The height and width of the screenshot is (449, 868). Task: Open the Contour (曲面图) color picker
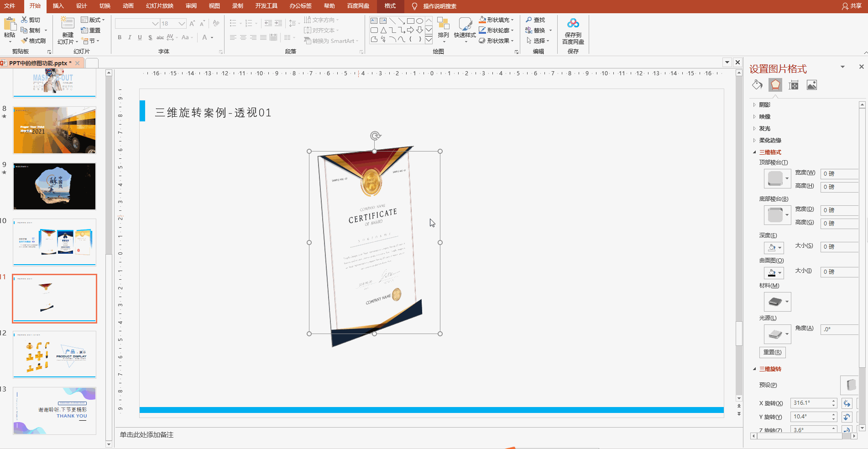774,273
